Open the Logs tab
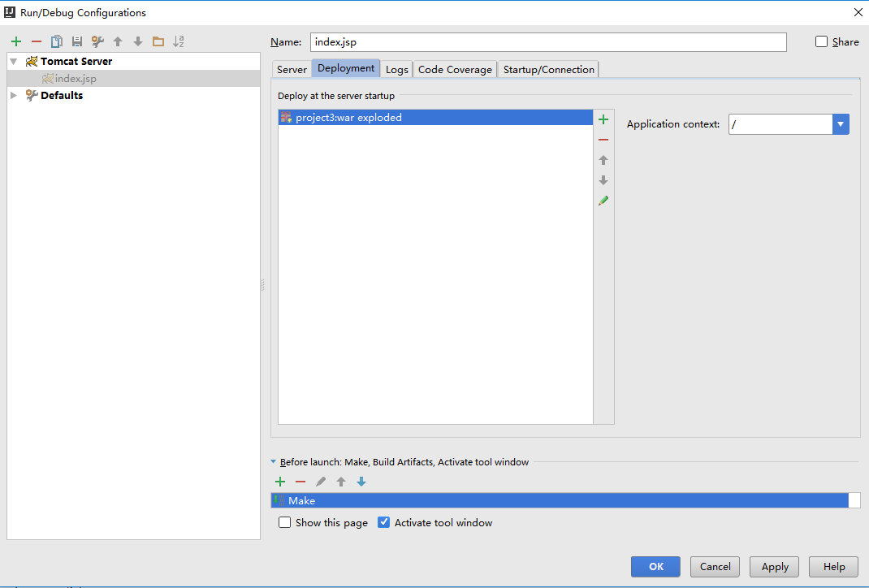This screenshot has height=588, width=869. pyautogui.click(x=397, y=69)
